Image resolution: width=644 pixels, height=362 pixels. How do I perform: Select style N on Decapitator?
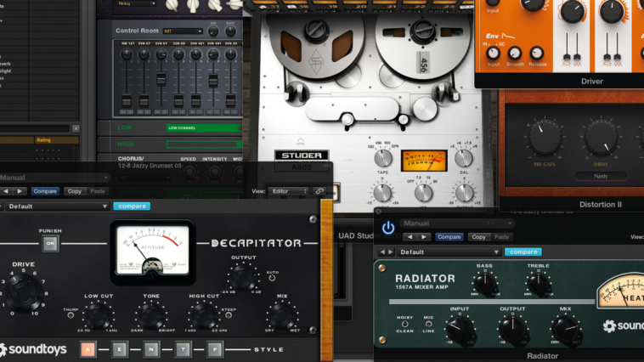click(151, 349)
